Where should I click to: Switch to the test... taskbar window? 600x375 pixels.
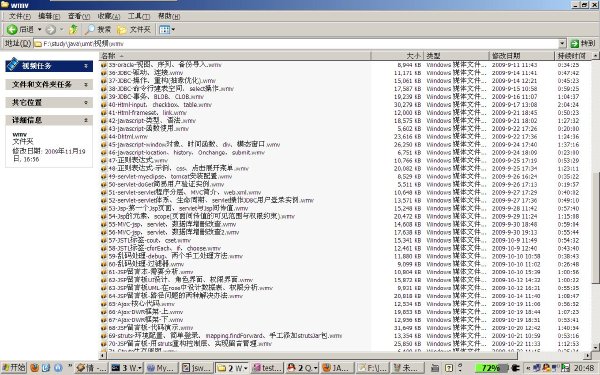[267, 368]
